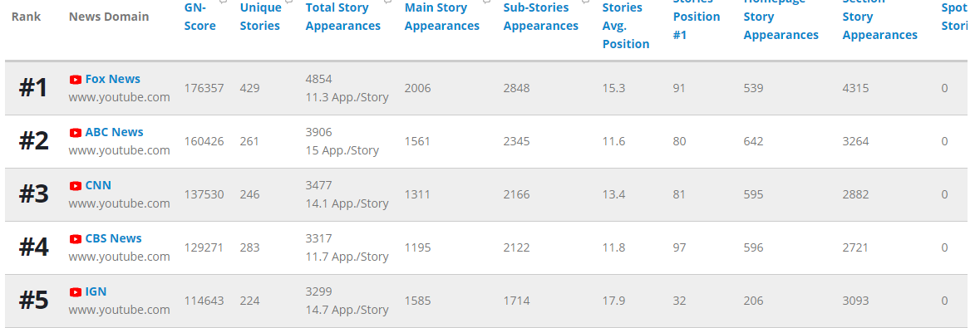Click the YouTube icon next to CNN
The width and height of the screenshot is (980, 328).
(76, 185)
